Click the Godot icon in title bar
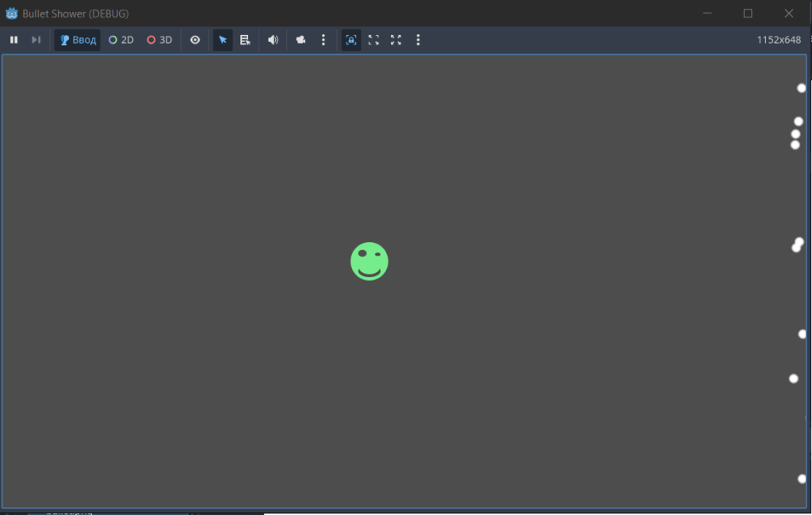The height and width of the screenshot is (515, 812). 11,13
